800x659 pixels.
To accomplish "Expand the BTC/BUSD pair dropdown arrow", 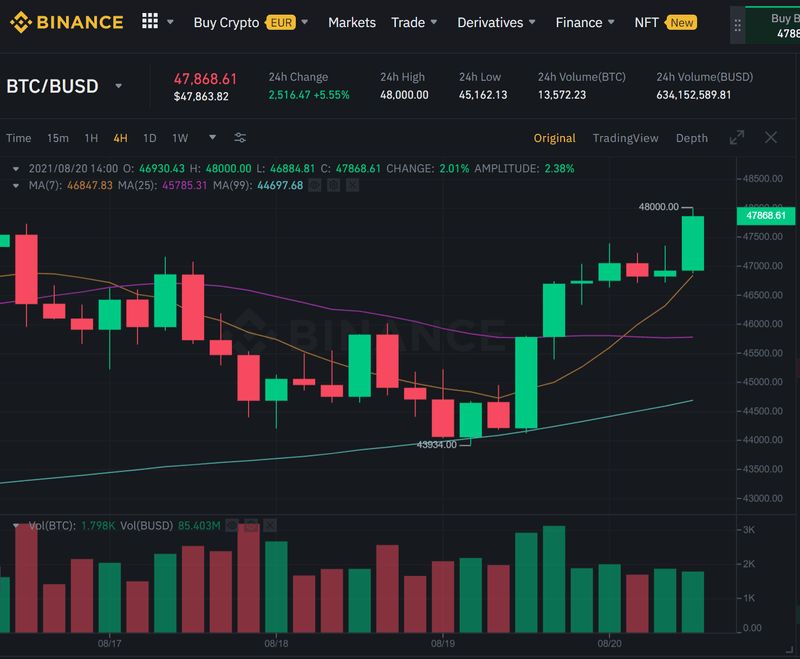I will [118, 86].
